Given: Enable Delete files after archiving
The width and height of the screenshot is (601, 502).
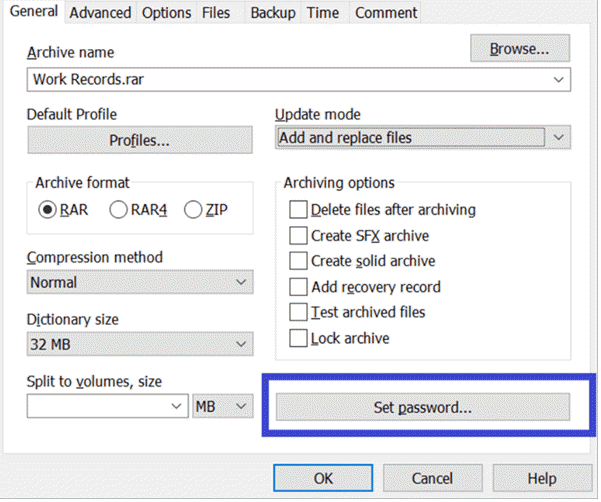Looking at the screenshot, I should click(x=297, y=210).
